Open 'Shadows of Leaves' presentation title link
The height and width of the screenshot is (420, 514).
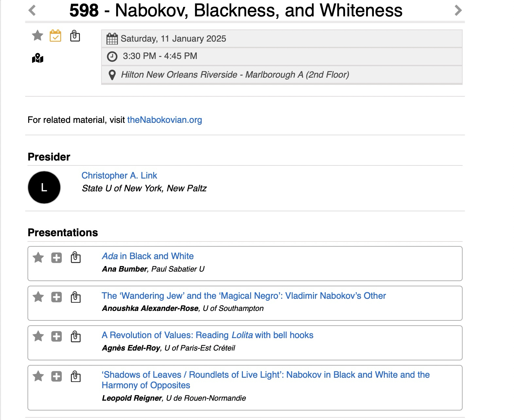click(265, 375)
